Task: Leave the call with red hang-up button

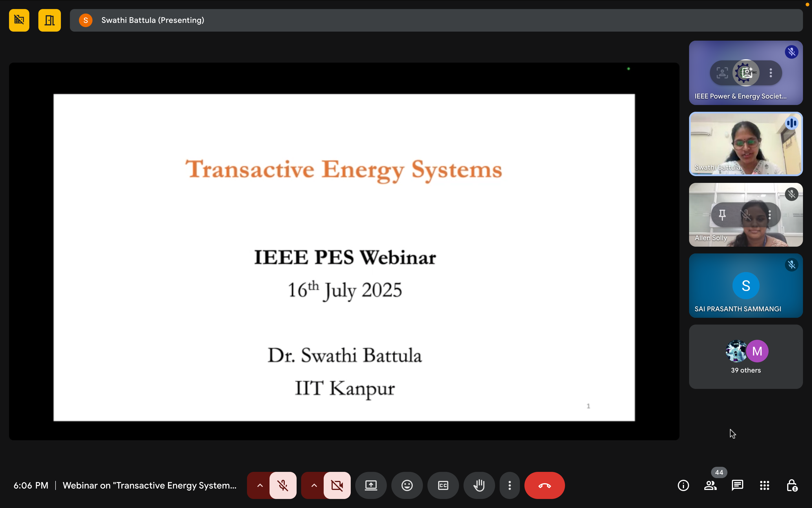Action: coord(545,485)
